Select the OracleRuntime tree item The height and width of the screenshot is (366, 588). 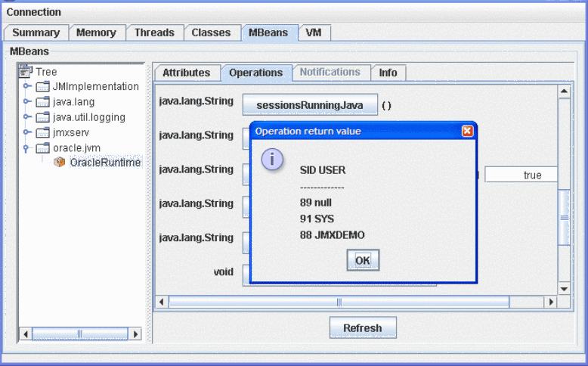[x=105, y=163]
